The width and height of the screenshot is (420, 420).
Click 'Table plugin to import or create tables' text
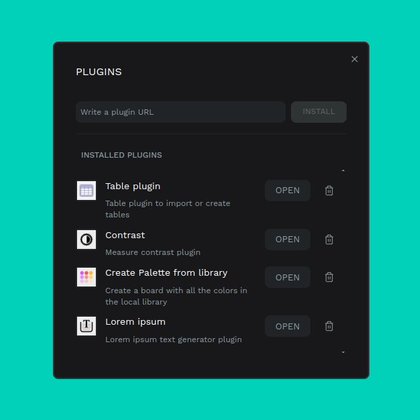(168, 209)
